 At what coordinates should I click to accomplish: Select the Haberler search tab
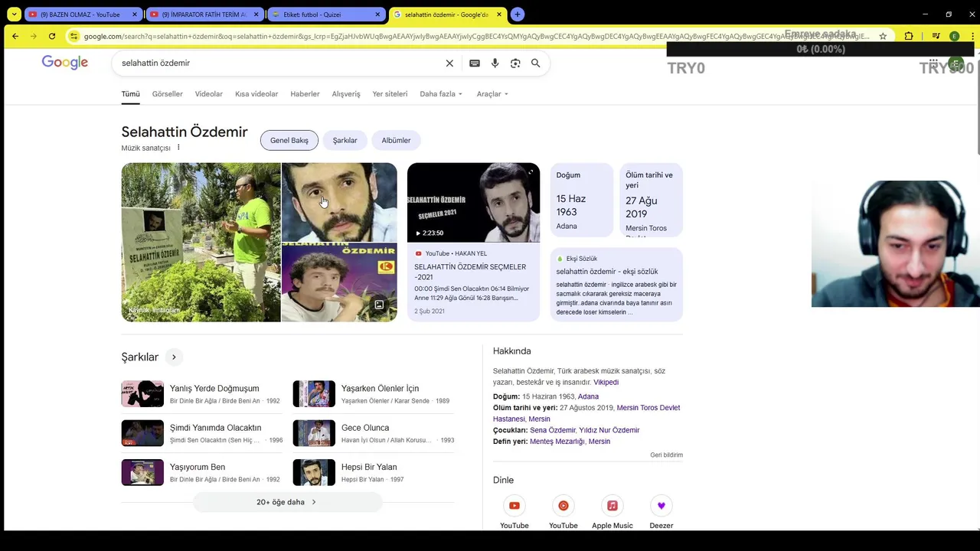(x=305, y=94)
